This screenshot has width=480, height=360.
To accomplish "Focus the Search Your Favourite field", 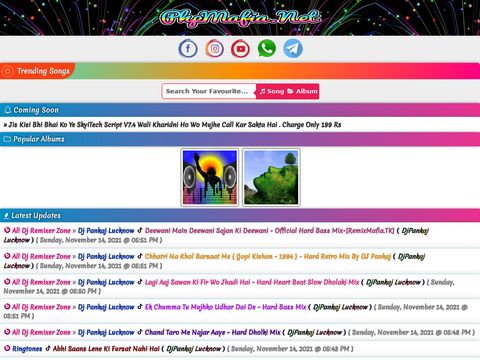I will pyautogui.click(x=209, y=91).
